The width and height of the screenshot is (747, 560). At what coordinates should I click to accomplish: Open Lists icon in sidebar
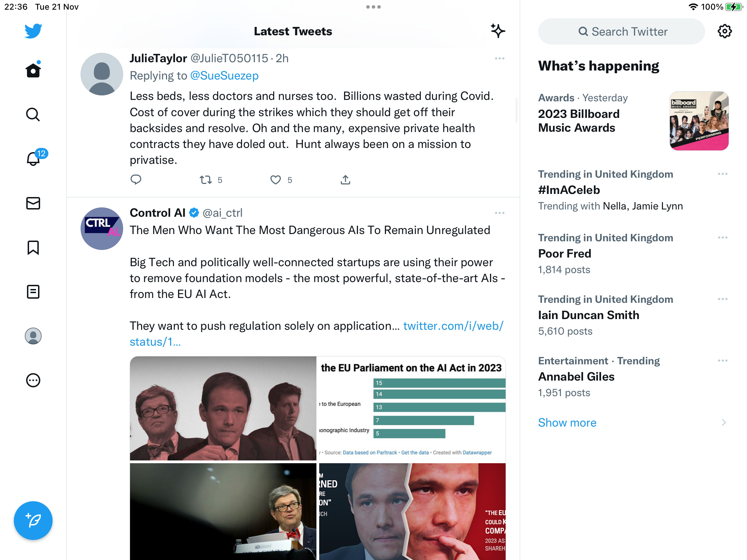coord(33,292)
